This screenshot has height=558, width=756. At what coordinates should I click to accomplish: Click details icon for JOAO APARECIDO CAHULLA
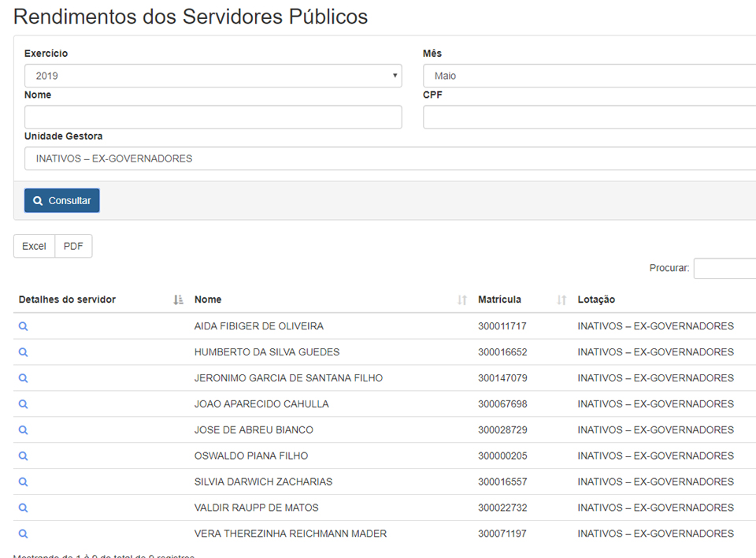(24, 404)
